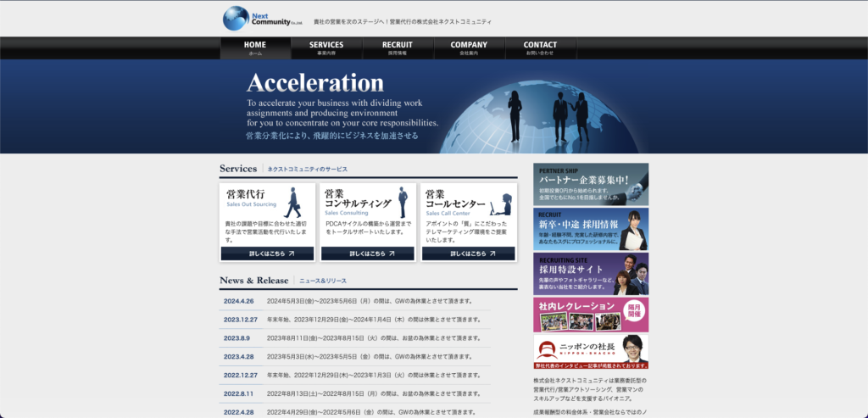The width and height of the screenshot is (868, 418).
Task: Click the walking businessman icon in 営業代行
Action: click(x=292, y=203)
